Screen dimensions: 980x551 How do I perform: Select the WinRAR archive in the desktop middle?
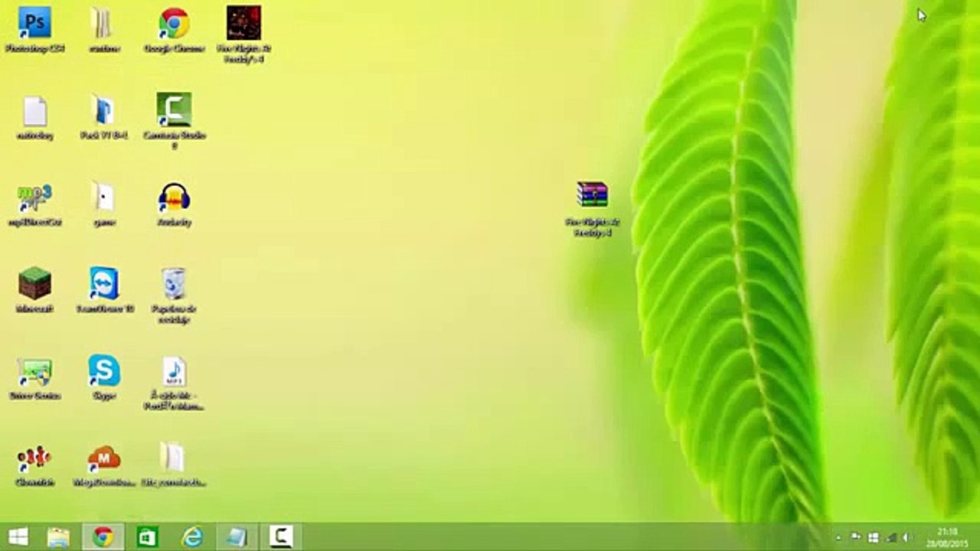[593, 196]
